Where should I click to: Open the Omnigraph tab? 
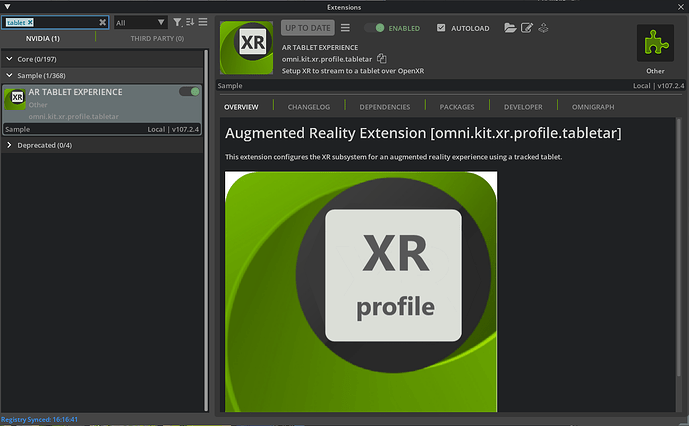pyautogui.click(x=593, y=107)
